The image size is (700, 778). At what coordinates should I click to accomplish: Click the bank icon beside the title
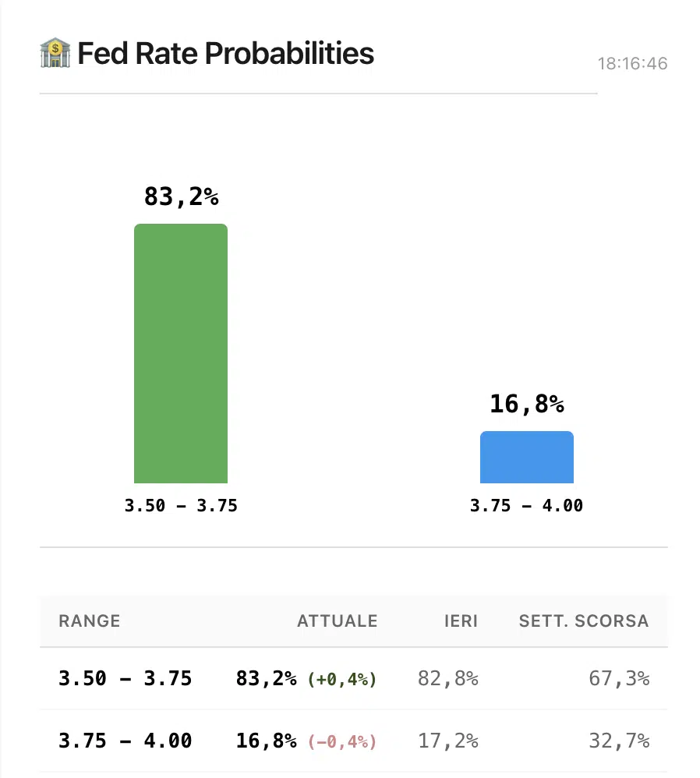click(55, 54)
